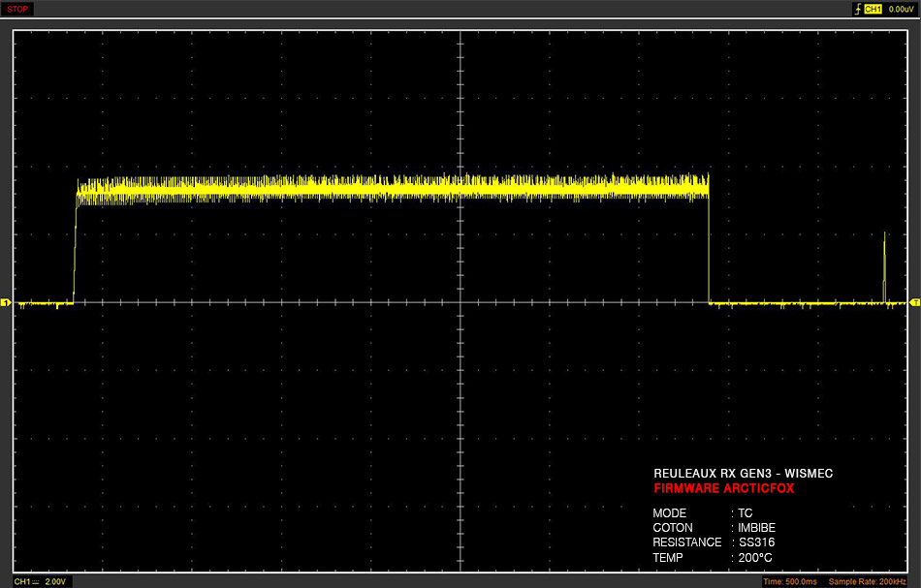Click the center crosshair of the graticule
The height and width of the screenshot is (588, 921).
click(460, 302)
